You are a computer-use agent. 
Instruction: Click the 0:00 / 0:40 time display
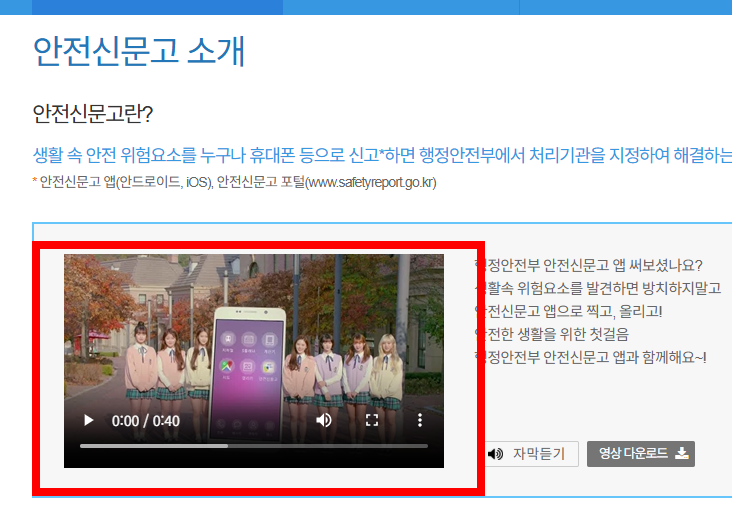coord(146,421)
